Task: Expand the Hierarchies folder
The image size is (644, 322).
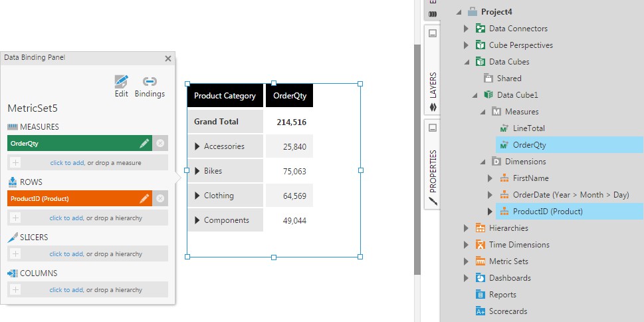Action: [x=466, y=228]
